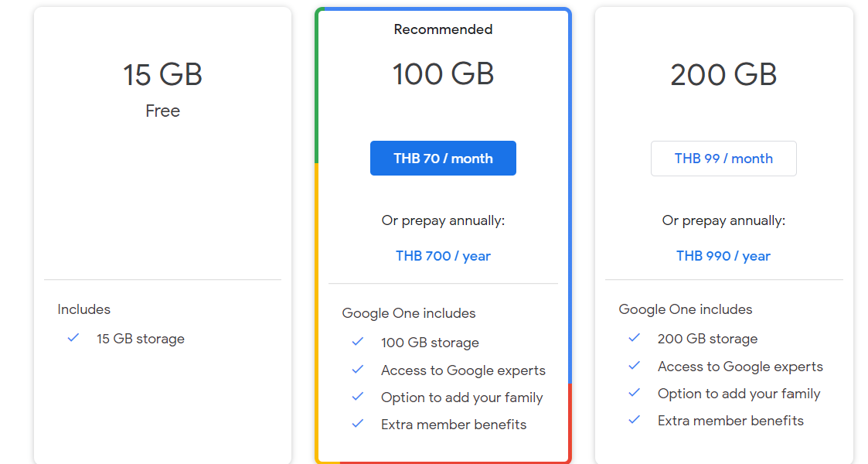
Task: Click the checkmark beside 100 GB storage
Action: (x=358, y=342)
